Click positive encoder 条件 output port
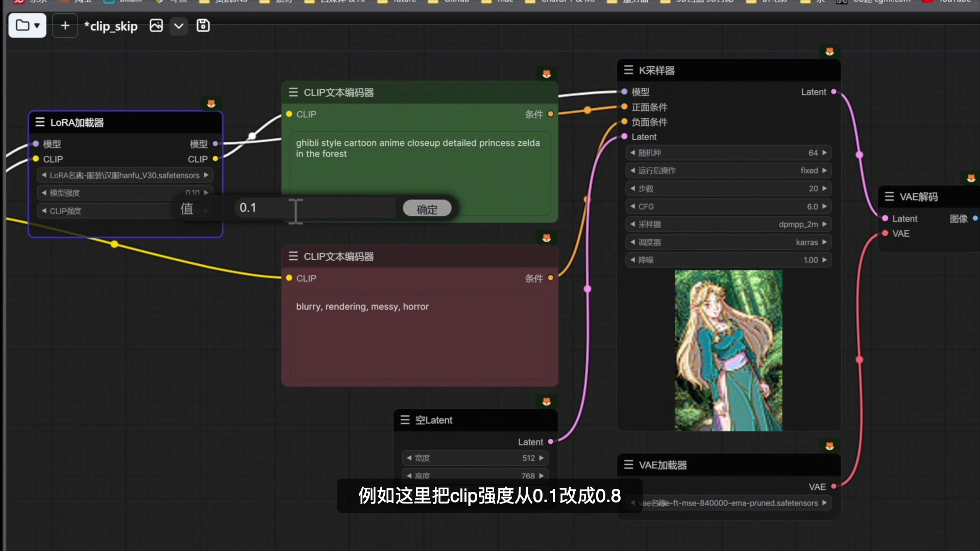This screenshot has height=551, width=980. [x=551, y=114]
